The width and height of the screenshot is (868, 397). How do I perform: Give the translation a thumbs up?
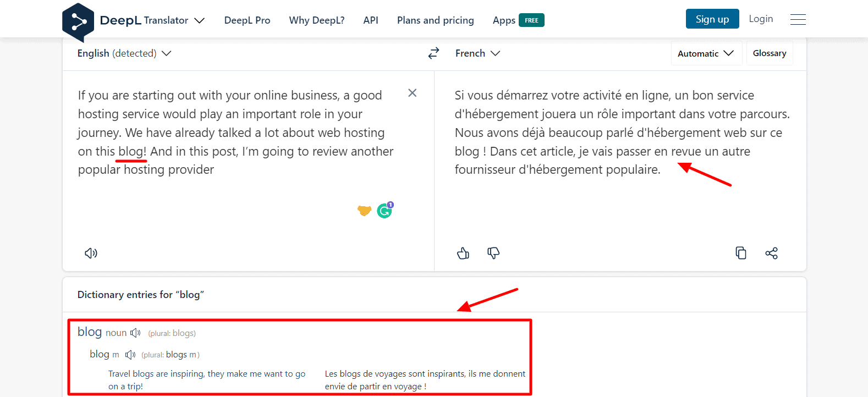[463, 253]
